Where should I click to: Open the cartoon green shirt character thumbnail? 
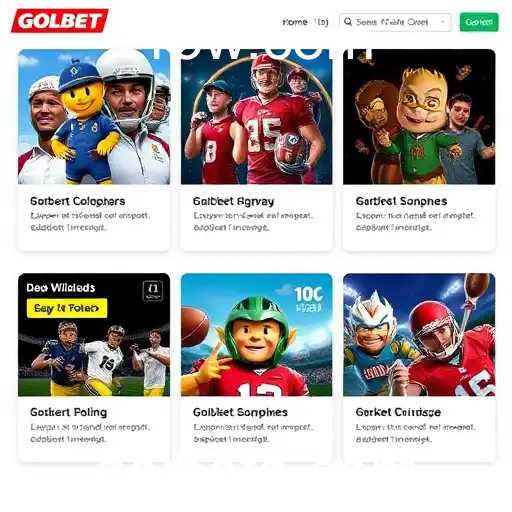click(x=419, y=117)
